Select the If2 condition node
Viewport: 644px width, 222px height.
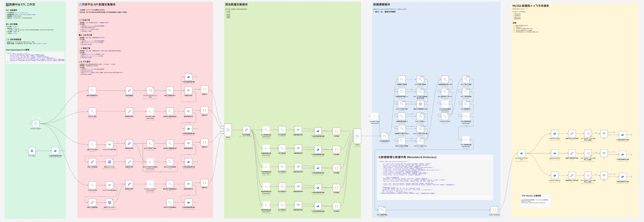pos(604,175)
